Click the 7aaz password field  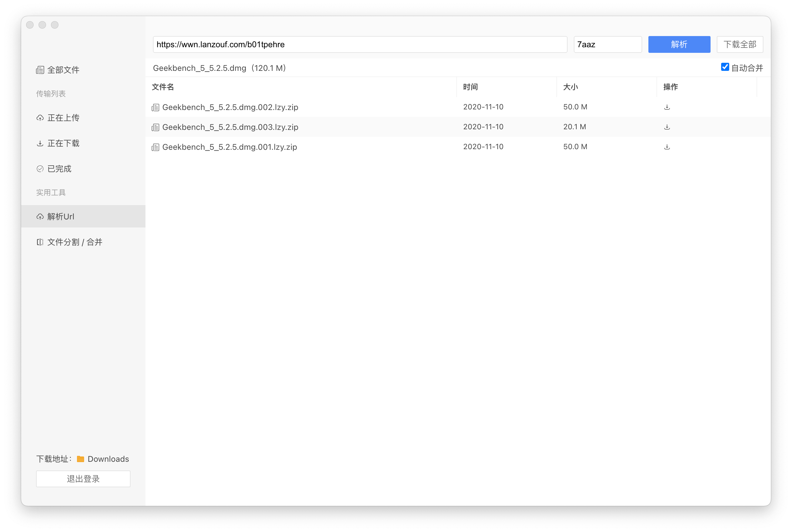pos(607,44)
